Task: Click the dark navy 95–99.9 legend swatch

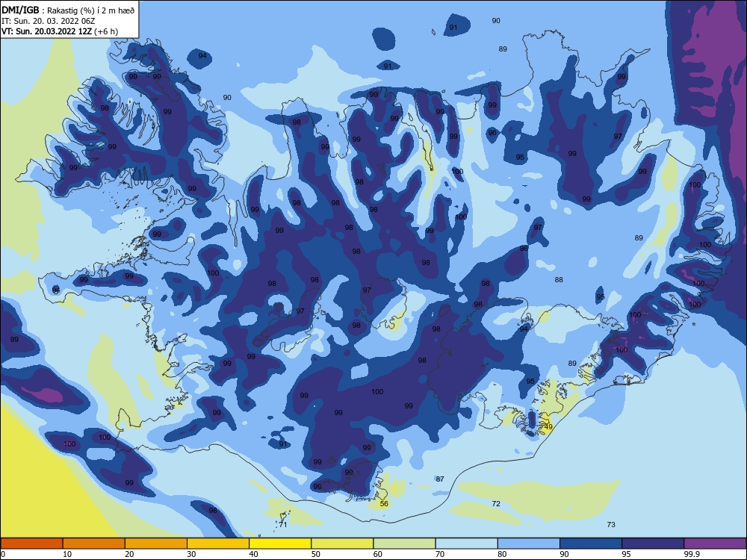Action: [x=653, y=544]
